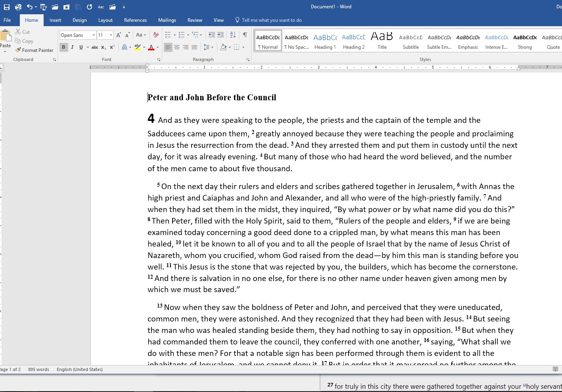
Task: Apply paragraph shading paint bucket
Action: pos(223,47)
